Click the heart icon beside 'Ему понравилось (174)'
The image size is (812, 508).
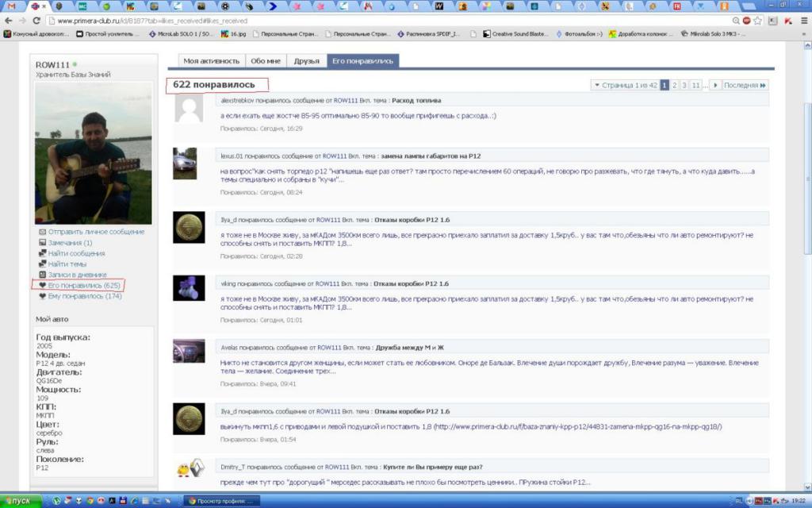(x=43, y=297)
